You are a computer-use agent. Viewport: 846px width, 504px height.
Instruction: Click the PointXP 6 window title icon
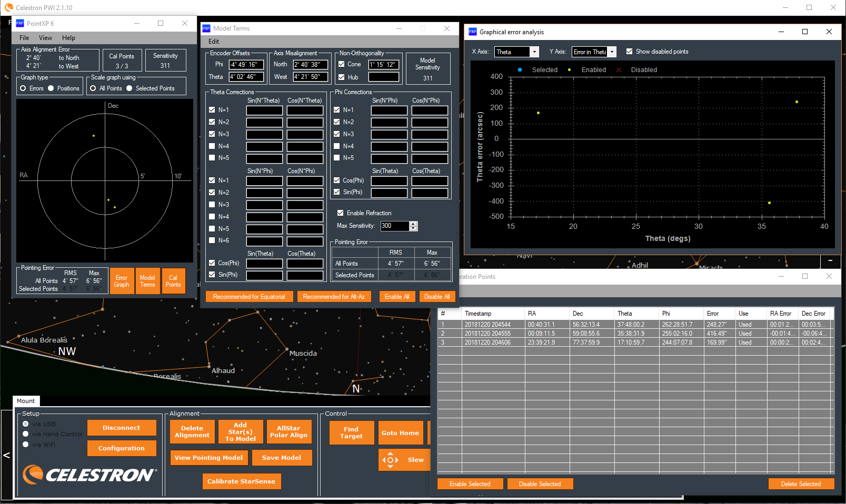[20, 23]
